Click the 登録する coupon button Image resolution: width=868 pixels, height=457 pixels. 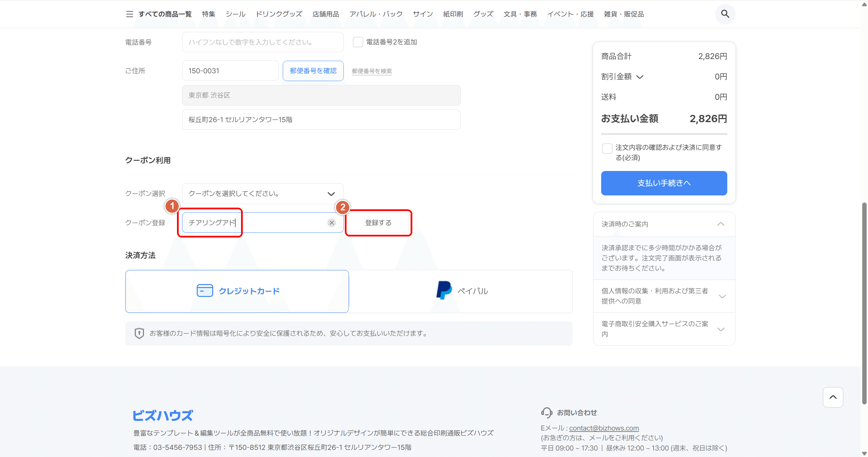pos(378,223)
